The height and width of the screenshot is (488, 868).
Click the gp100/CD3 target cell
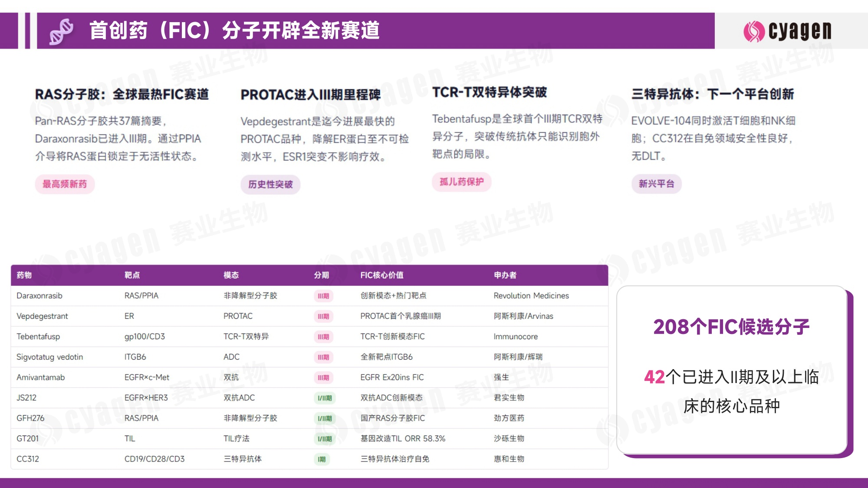pyautogui.click(x=145, y=337)
